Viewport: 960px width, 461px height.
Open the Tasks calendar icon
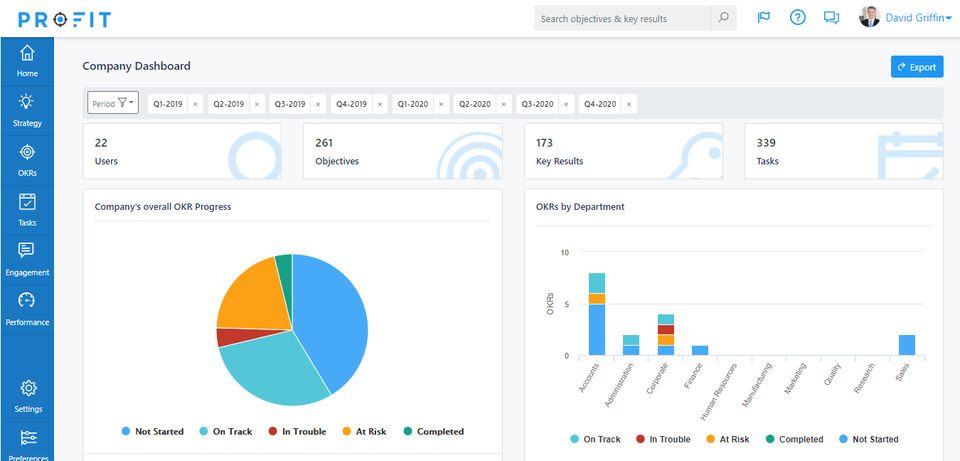[x=27, y=201]
